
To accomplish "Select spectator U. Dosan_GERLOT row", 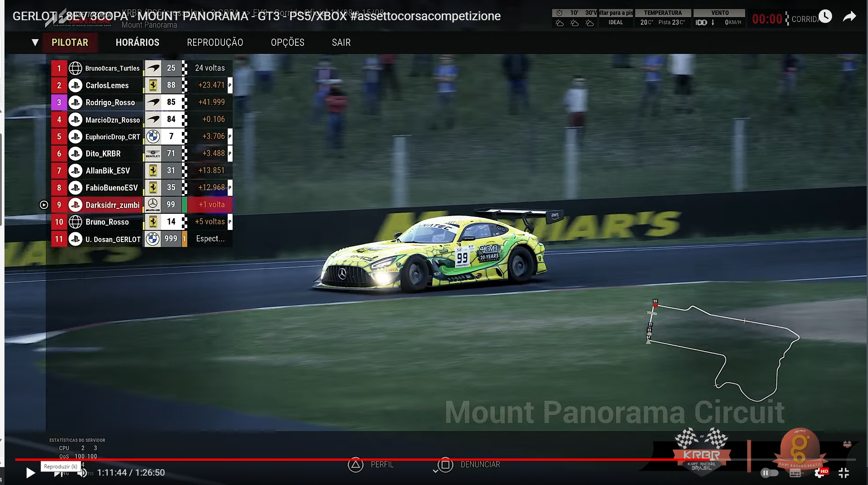I will coord(141,239).
